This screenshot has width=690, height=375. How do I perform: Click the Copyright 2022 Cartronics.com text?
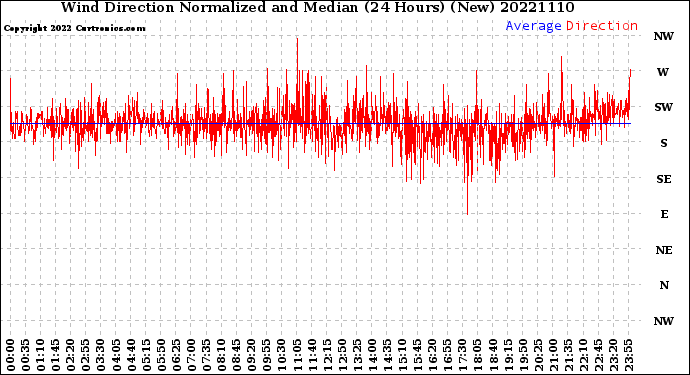click(74, 28)
